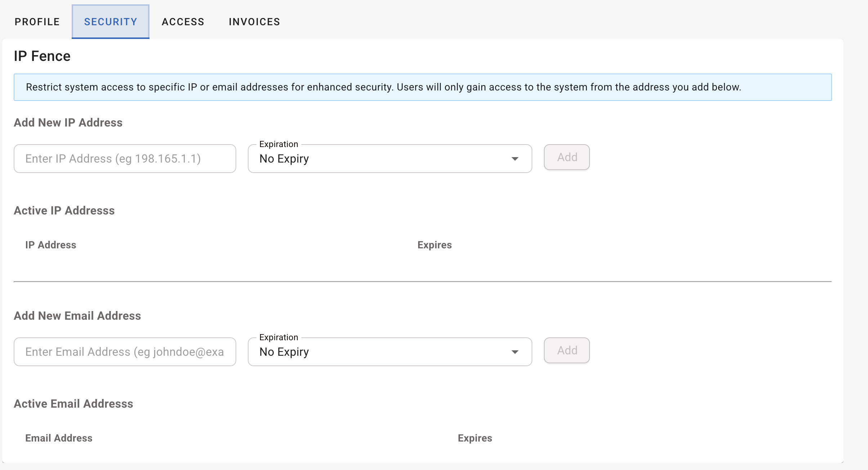Click the Enter IP Address input field
Screen dimensions: 868x470
pos(125,159)
